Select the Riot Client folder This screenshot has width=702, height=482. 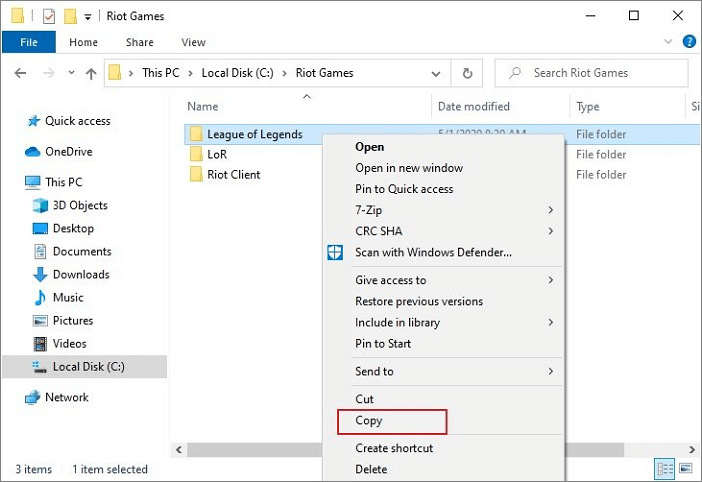(x=233, y=174)
